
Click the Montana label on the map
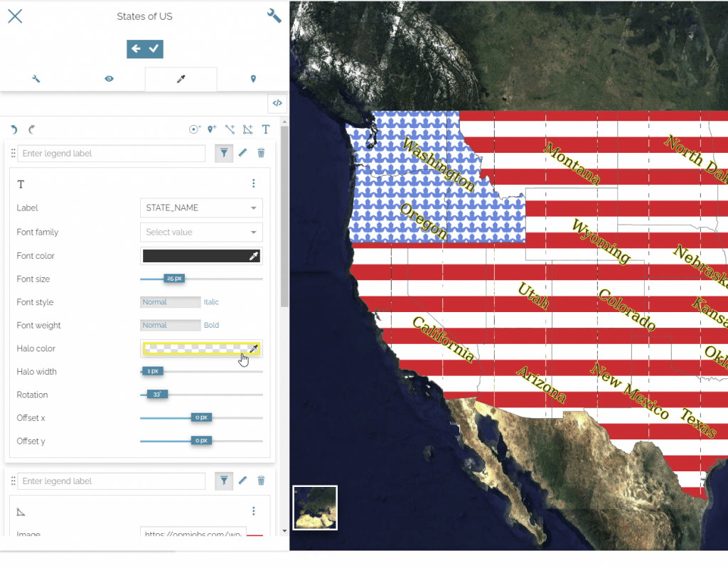tap(572, 163)
